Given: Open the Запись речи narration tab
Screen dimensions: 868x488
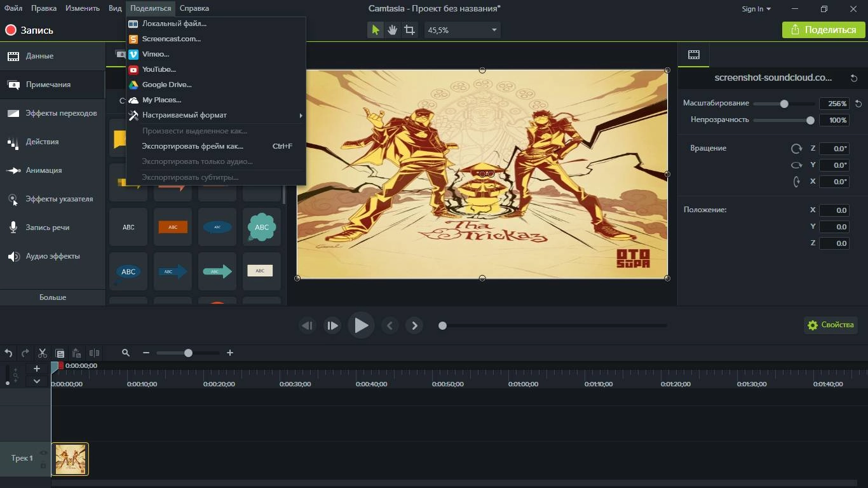Looking at the screenshot, I should (x=53, y=227).
